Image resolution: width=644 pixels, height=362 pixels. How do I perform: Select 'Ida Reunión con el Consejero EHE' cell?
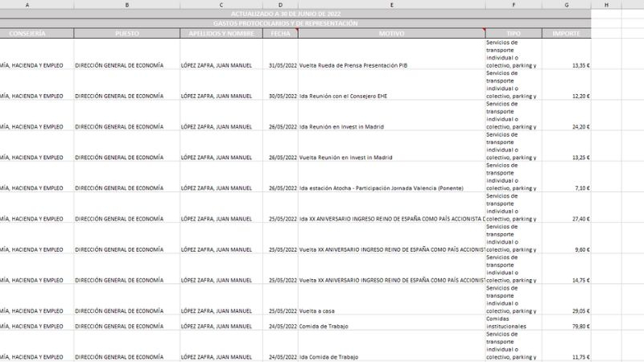pos(392,84)
